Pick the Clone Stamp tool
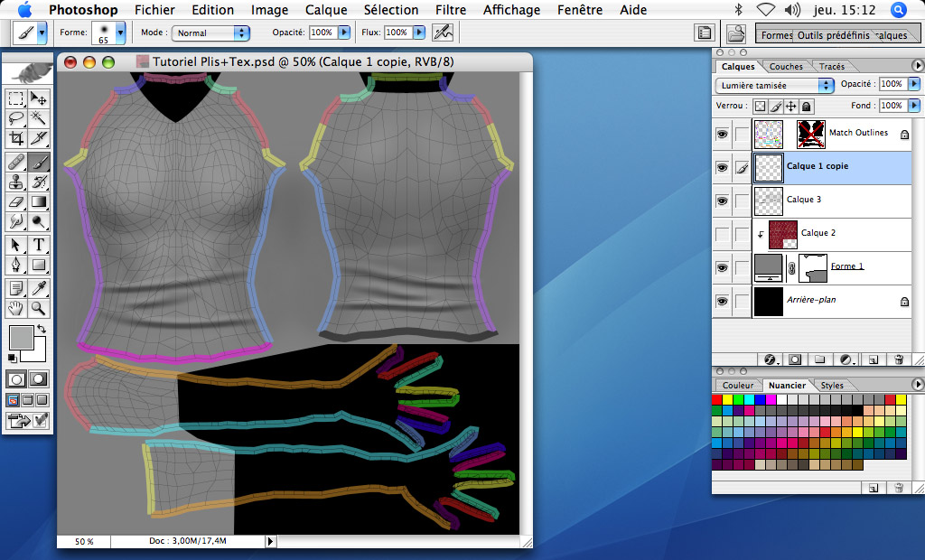The width and height of the screenshot is (925, 560). [x=16, y=182]
